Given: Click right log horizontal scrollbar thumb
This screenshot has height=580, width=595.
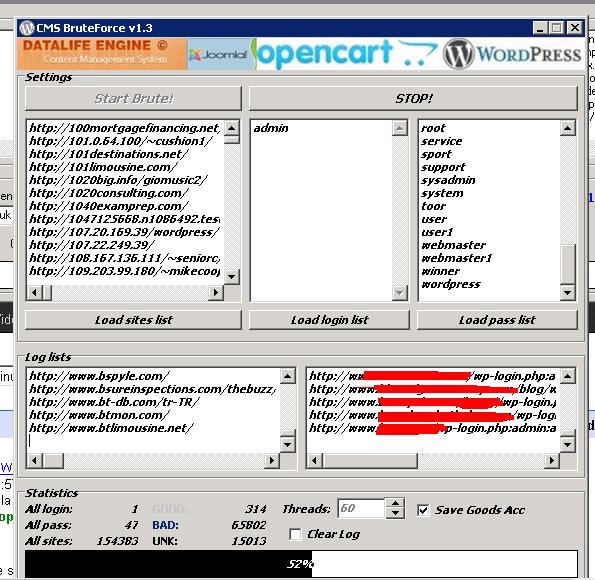Looking at the screenshot, I should [370, 460].
